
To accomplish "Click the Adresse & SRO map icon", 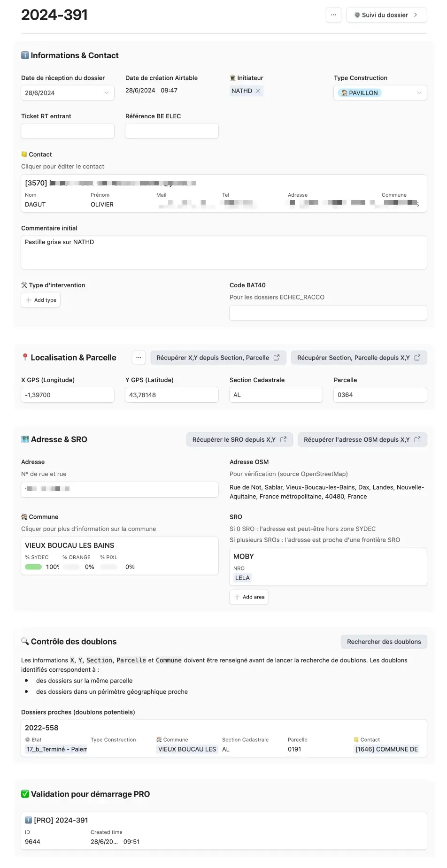I will [25, 439].
